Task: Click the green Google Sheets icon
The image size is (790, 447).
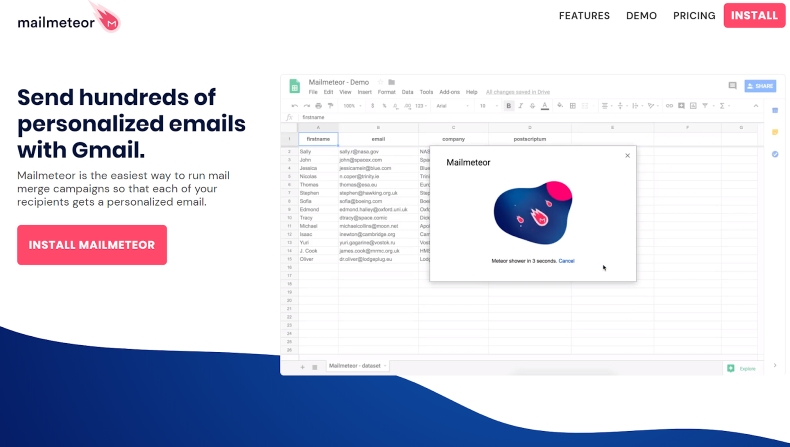Action: pyautogui.click(x=295, y=85)
